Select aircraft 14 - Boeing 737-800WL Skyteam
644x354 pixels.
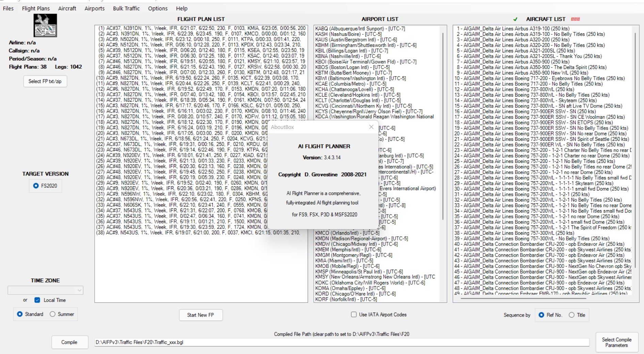526,100
